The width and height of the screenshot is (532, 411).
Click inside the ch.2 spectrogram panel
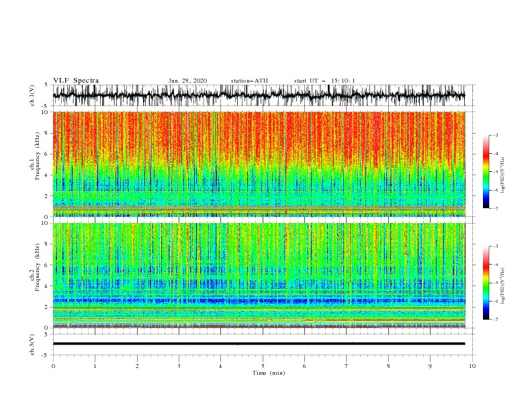[259, 275]
